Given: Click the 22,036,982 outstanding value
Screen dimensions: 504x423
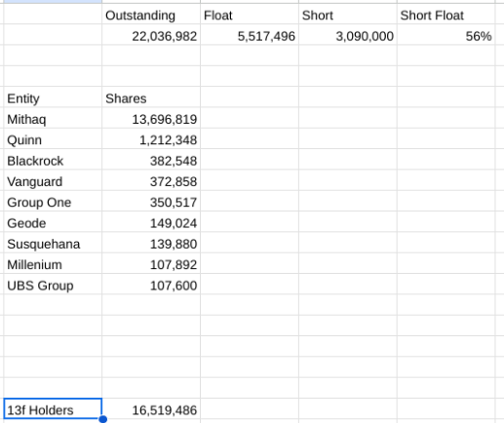Looking at the screenshot, I should coord(151,35).
